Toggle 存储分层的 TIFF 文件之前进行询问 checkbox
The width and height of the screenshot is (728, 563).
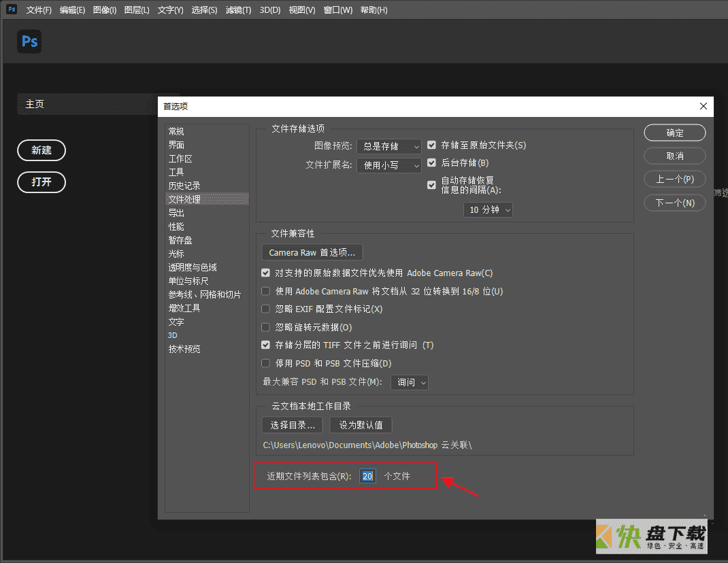[x=265, y=345]
